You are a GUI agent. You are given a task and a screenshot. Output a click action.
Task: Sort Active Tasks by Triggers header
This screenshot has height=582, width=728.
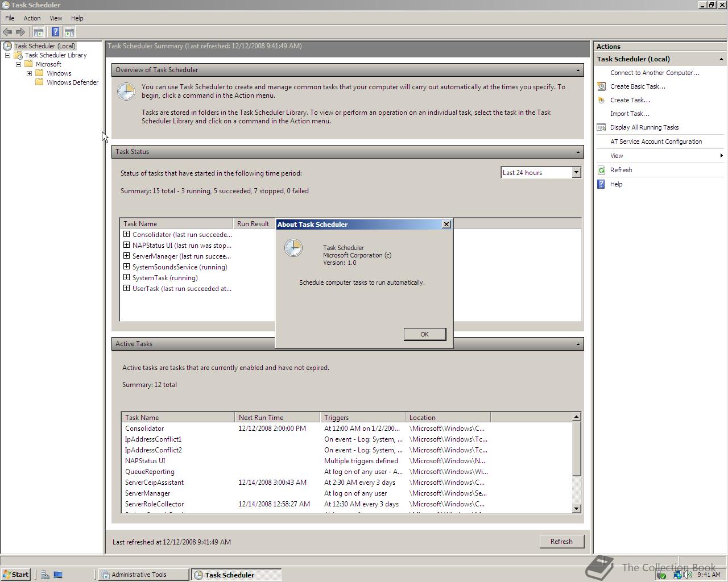362,418
